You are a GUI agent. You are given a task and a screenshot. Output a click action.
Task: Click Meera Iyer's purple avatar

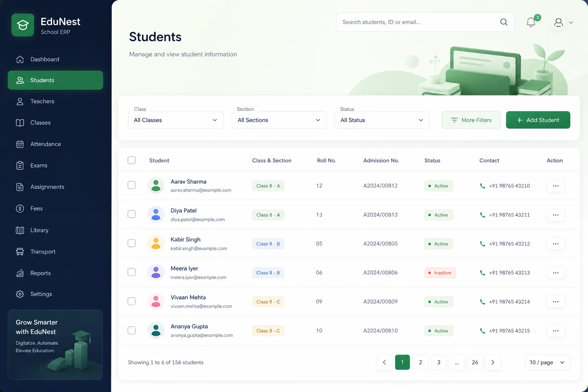point(156,273)
